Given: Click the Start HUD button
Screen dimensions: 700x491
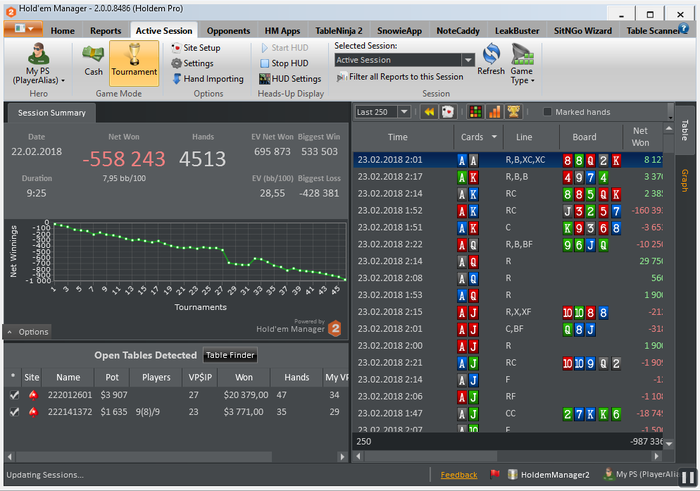Looking at the screenshot, I should pyautogui.click(x=285, y=48).
